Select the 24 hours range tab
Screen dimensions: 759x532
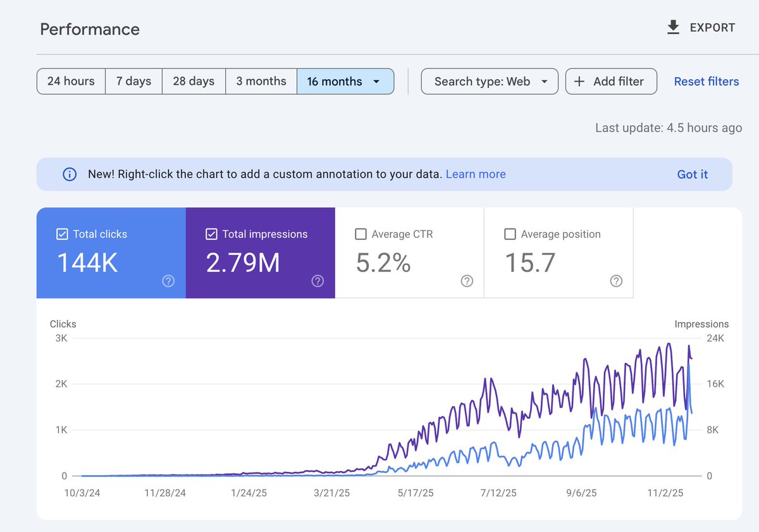click(x=71, y=82)
